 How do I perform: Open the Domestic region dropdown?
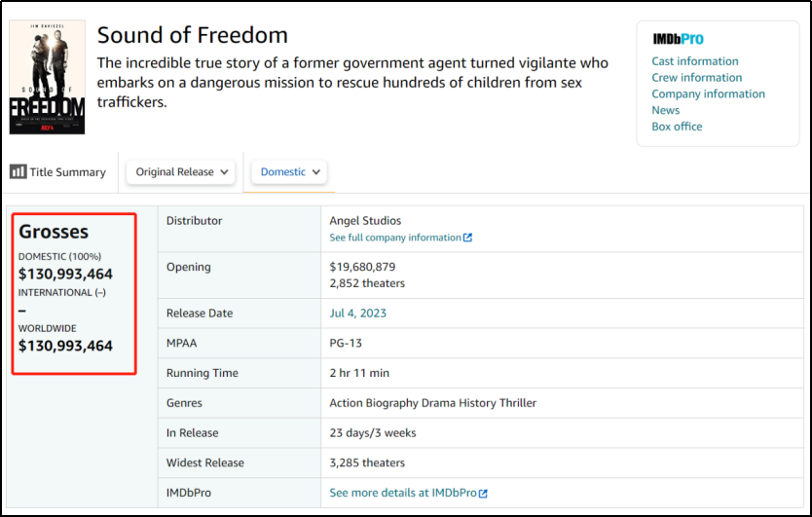point(289,171)
